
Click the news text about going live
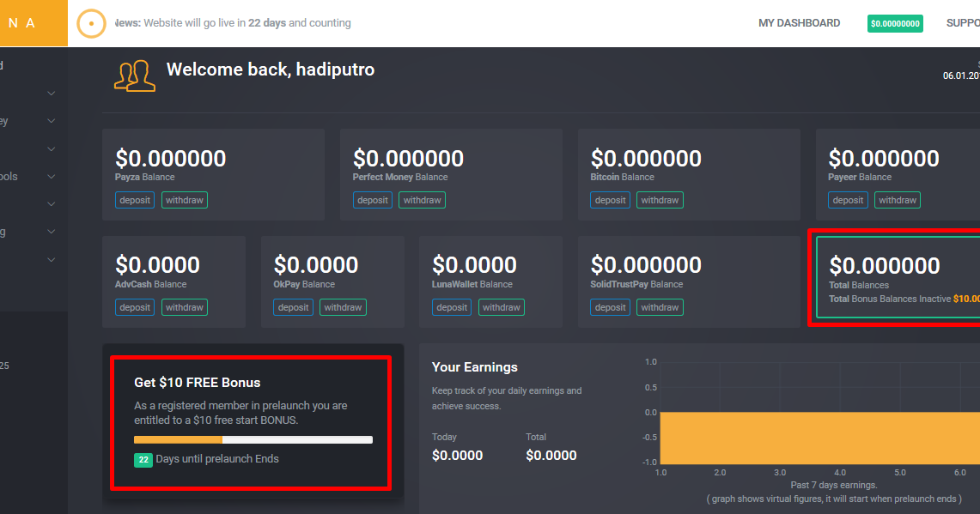coord(233,23)
